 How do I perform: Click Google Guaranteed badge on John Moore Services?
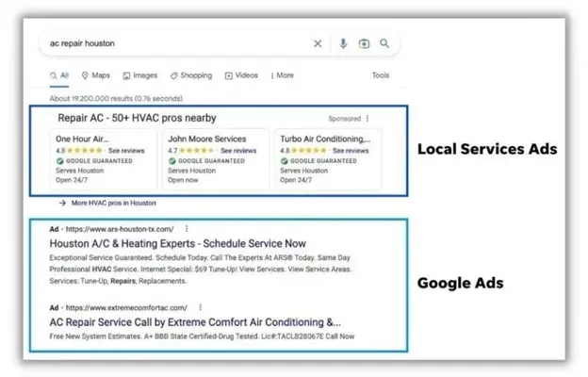206,161
